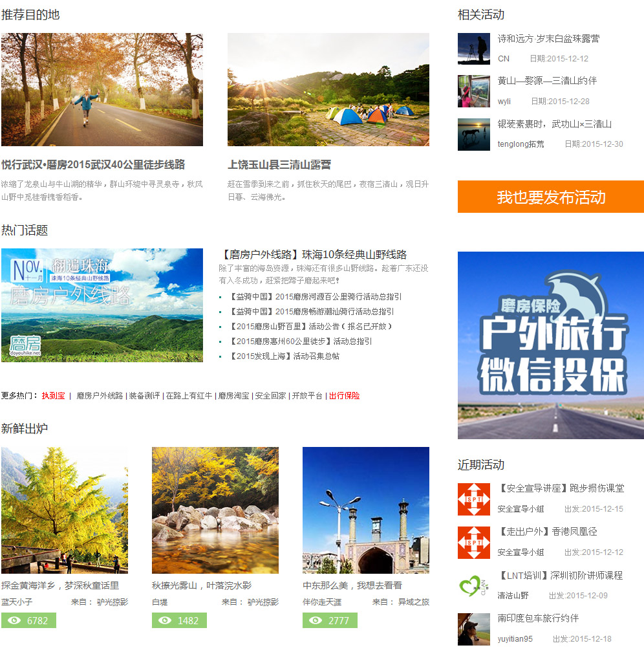Open 【2015发现上海】活动召集总帖 link

[x=284, y=356]
